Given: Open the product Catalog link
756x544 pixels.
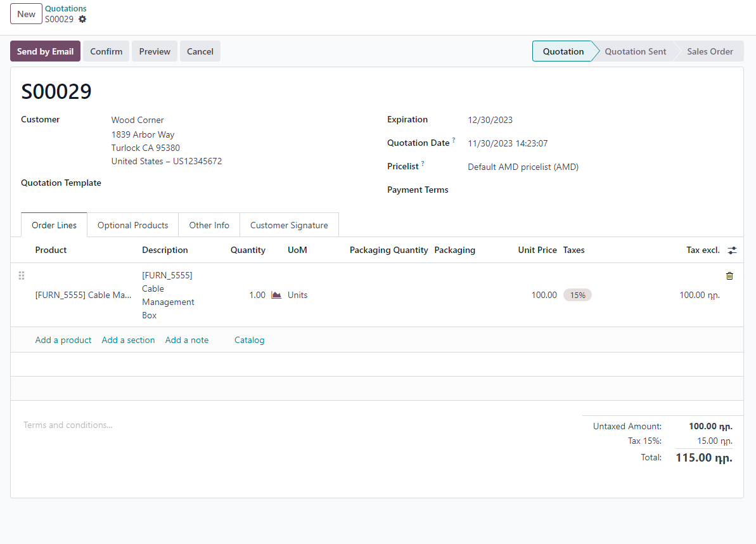Looking at the screenshot, I should pos(249,340).
